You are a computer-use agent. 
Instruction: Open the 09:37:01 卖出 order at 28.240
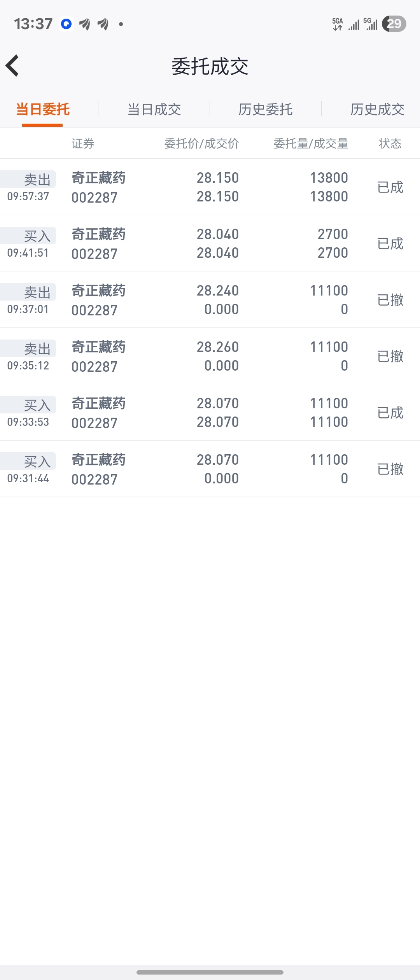click(x=210, y=300)
